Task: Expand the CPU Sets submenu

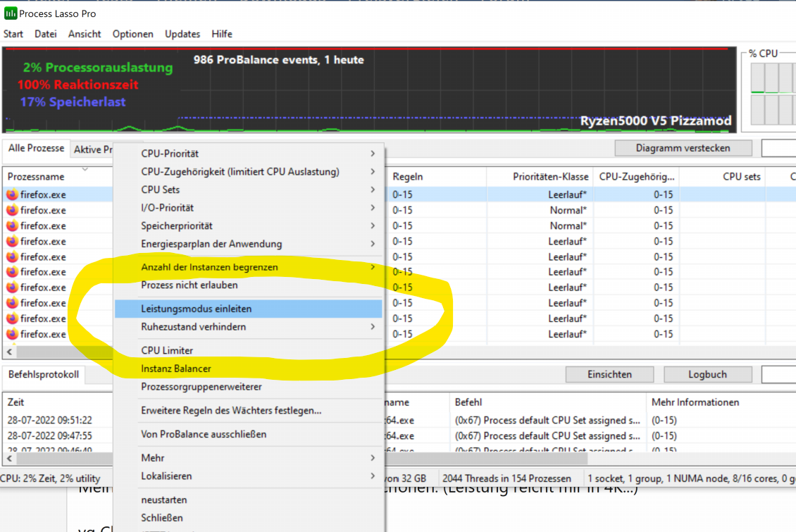Action: click(x=249, y=190)
